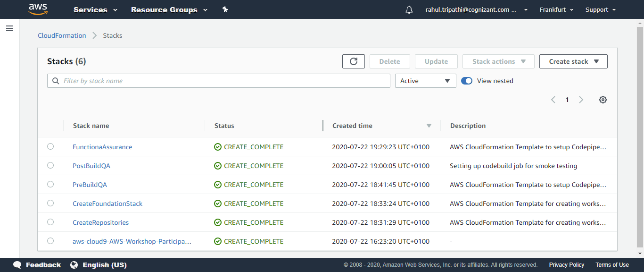Click page number 1 in pagination
This screenshot has height=272, width=644.
click(x=567, y=100)
